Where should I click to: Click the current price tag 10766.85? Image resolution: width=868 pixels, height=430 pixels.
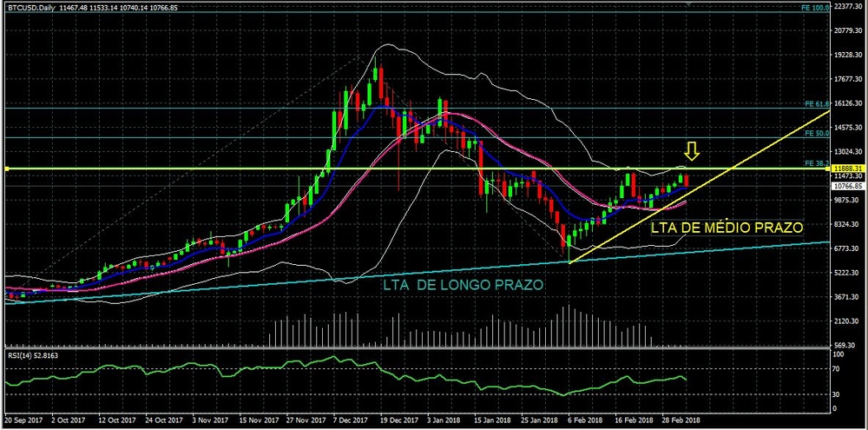click(846, 187)
